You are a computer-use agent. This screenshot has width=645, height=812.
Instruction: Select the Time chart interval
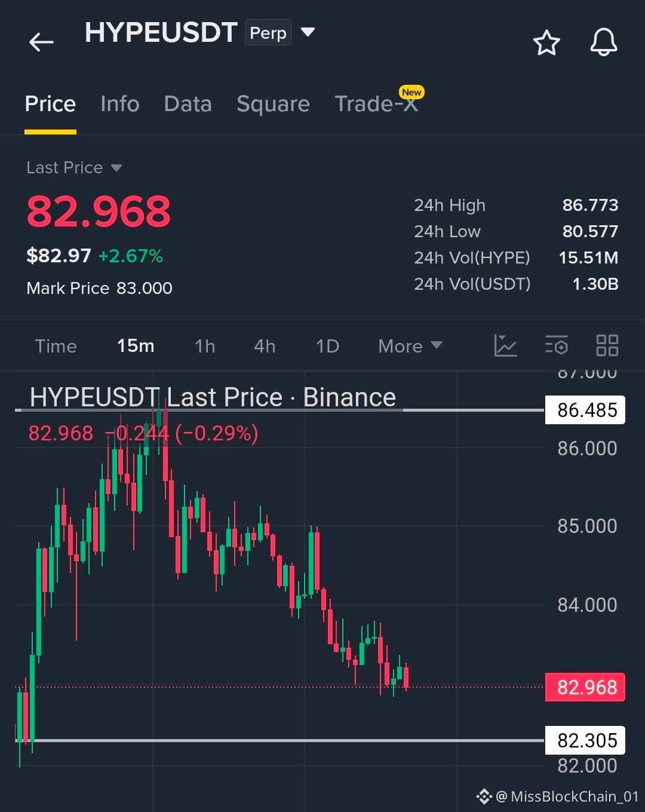(x=56, y=346)
